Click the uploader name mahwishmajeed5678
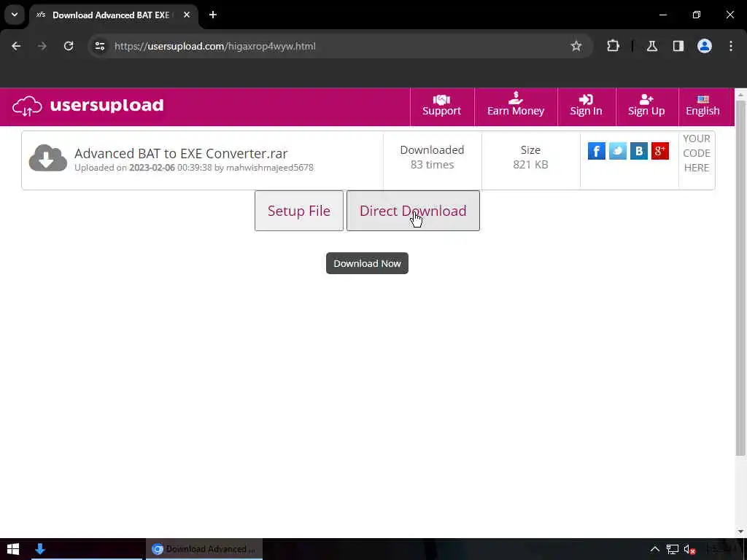Screen dimensions: 747x560 coord(270,168)
